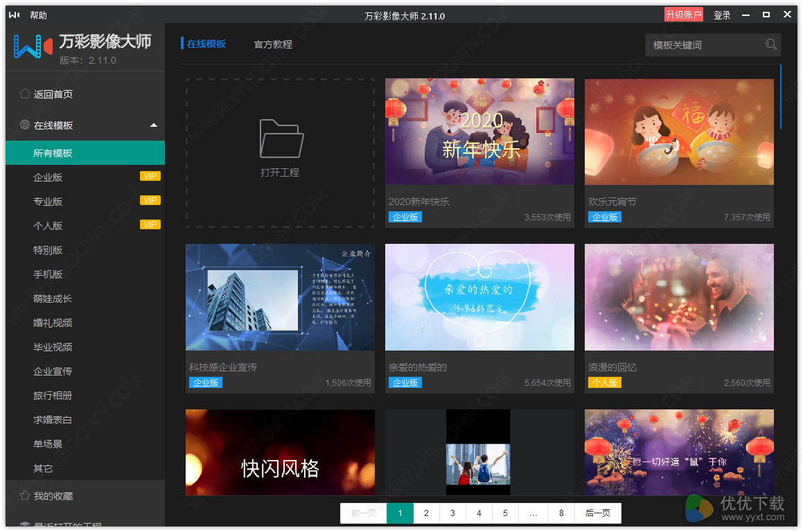The height and width of the screenshot is (532, 803).
Task: Open the template with two backpackers photo
Action: [x=479, y=452]
